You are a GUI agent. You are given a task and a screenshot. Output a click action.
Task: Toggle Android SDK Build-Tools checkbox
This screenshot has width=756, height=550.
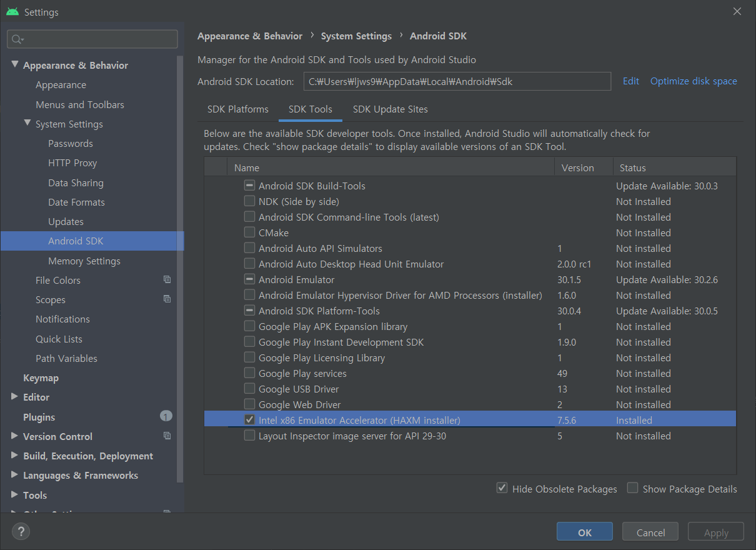pos(249,186)
